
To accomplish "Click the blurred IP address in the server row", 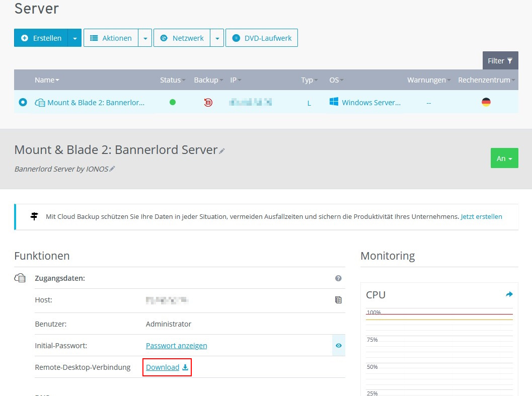I will (250, 102).
